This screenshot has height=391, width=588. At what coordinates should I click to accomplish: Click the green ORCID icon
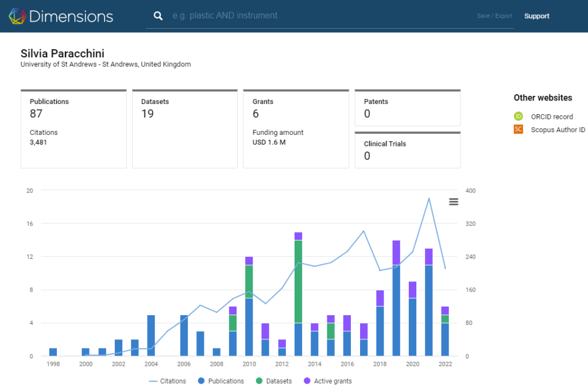518,117
